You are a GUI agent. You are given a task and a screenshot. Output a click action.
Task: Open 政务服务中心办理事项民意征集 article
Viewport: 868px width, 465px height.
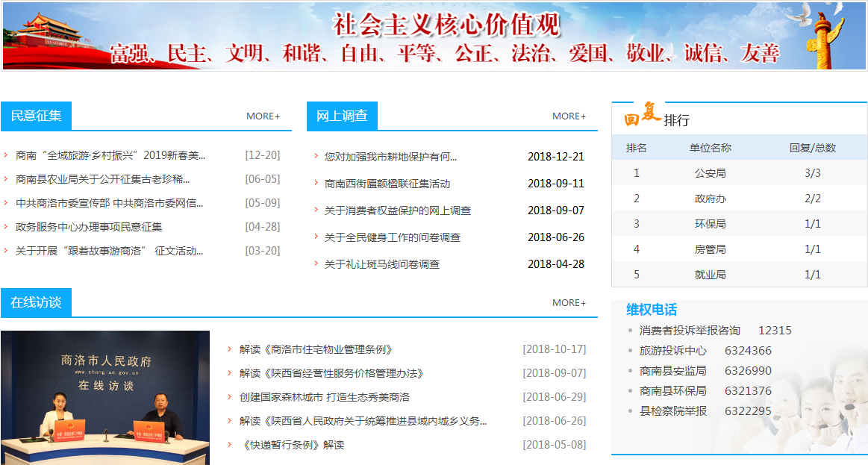point(89,227)
